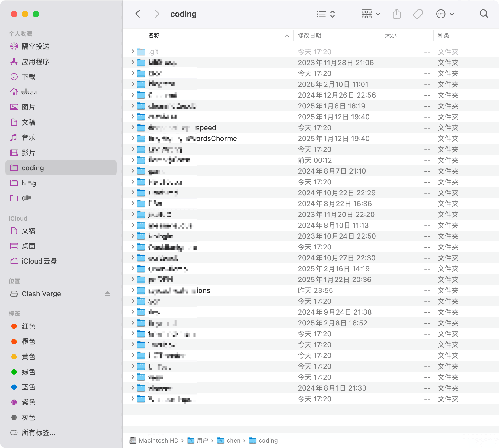
Task: Open iCloud 云盘 in the sidebar
Action: 39,261
